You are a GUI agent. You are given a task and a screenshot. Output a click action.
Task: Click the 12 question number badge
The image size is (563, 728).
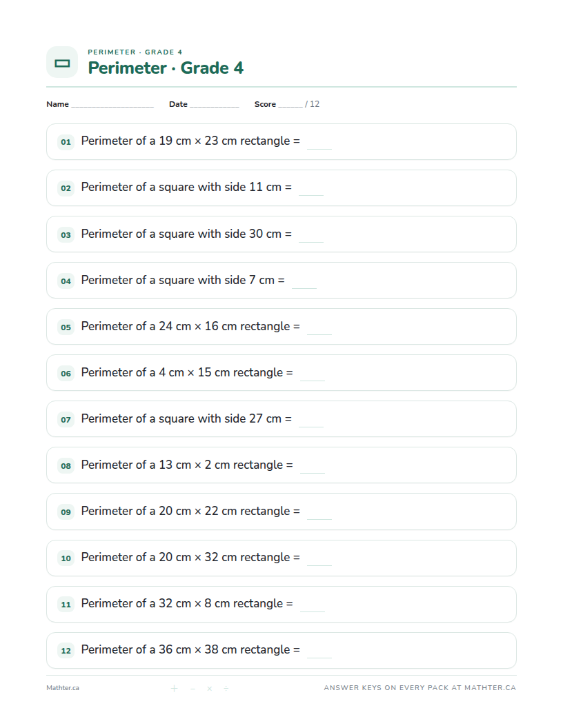(x=66, y=651)
